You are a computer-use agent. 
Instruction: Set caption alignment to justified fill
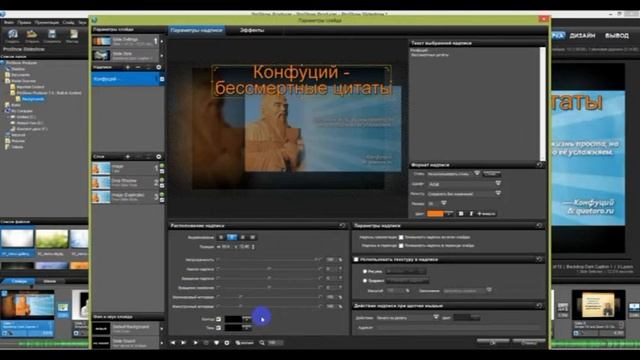coord(252,237)
